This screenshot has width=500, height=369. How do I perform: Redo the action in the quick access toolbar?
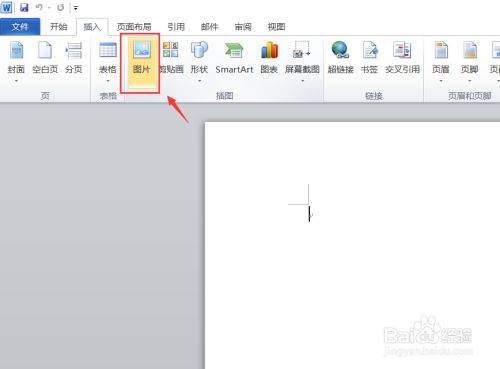[x=61, y=7]
